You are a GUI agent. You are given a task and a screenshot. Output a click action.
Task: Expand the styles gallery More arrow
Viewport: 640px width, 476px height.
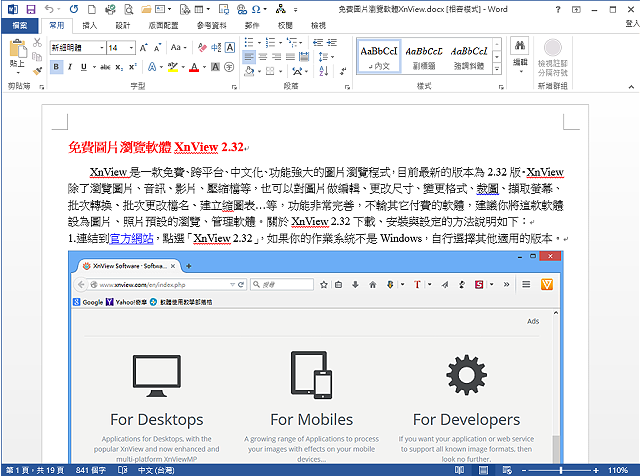pos(497,69)
